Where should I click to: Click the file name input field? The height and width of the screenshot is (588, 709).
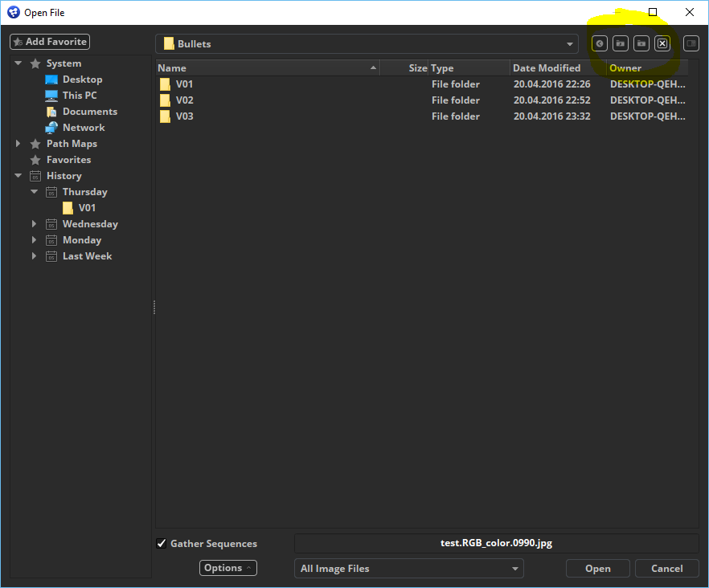(x=497, y=543)
